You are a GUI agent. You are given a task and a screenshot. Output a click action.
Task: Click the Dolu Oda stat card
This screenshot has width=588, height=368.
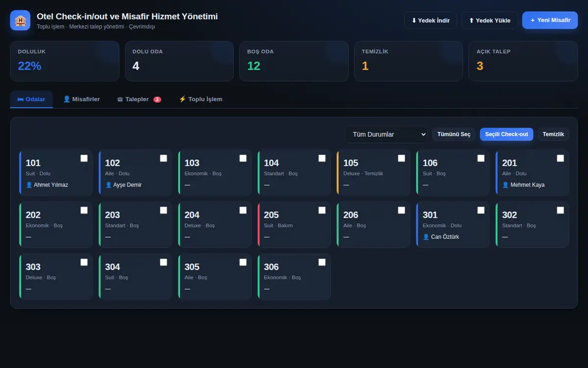tap(179, 61)
